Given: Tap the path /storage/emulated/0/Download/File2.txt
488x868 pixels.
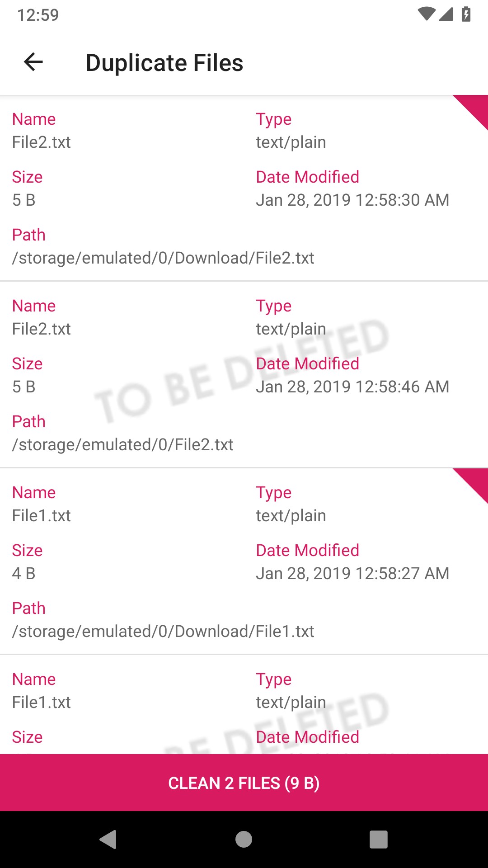Looking at the screenshot, I should pos(163,258).
